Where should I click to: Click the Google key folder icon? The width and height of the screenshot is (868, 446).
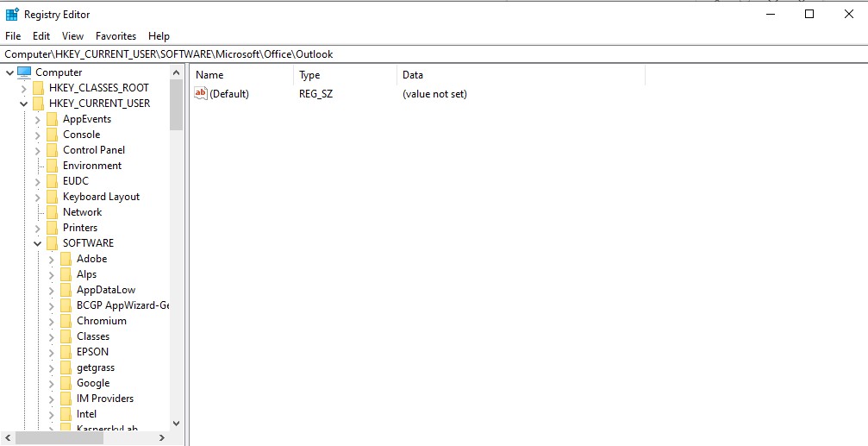[x=66, y=383]
